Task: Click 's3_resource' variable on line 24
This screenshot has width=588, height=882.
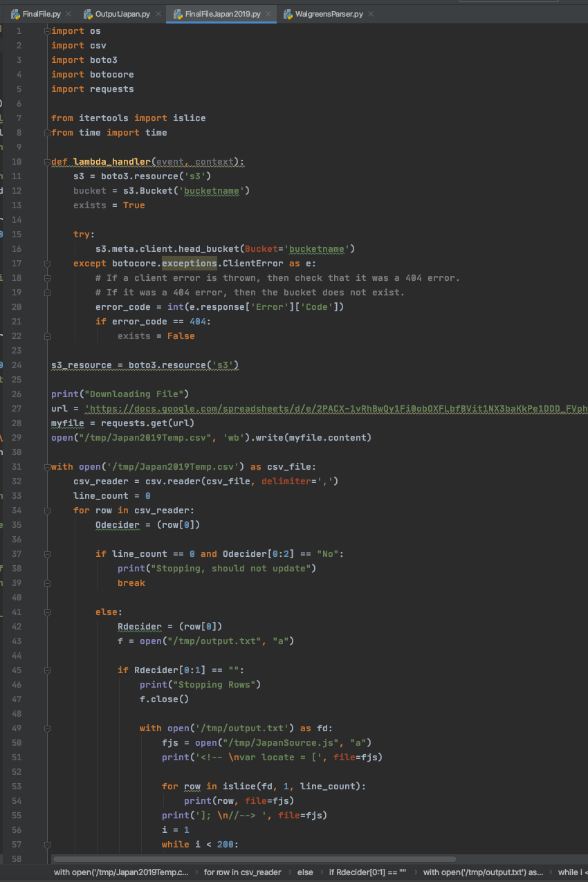Action: coord(82,365)
